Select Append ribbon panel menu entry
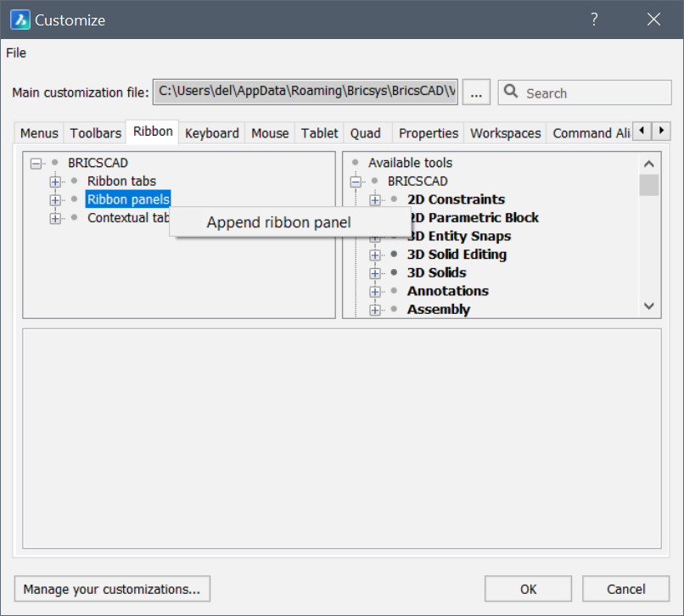Screen dimensions: 684x616 [x=278, y=222]
